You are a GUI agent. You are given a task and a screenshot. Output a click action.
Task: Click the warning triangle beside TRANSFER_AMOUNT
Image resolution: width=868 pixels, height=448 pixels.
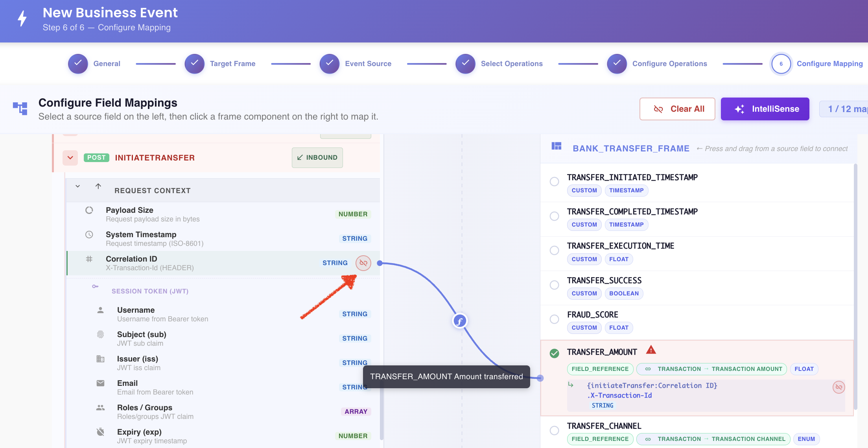coord(651,350)
